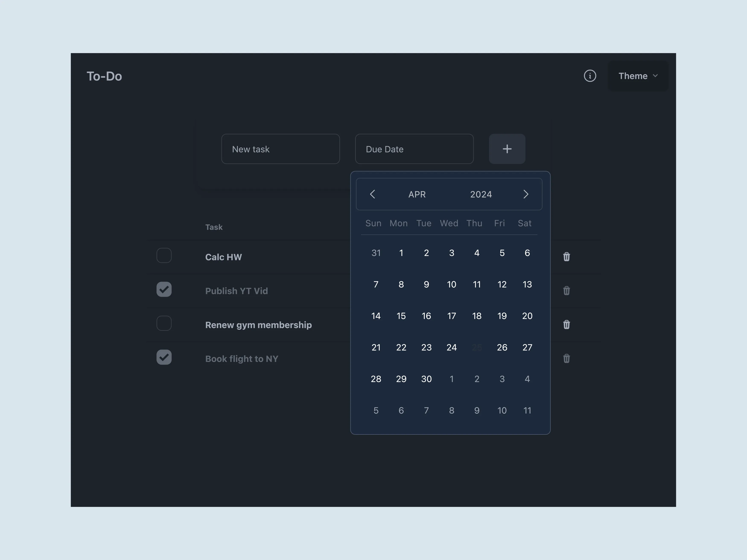Pick April 30 as due date
Viewport: 747px width, 560px height.
pyautogui.click(x=426, y=379)
